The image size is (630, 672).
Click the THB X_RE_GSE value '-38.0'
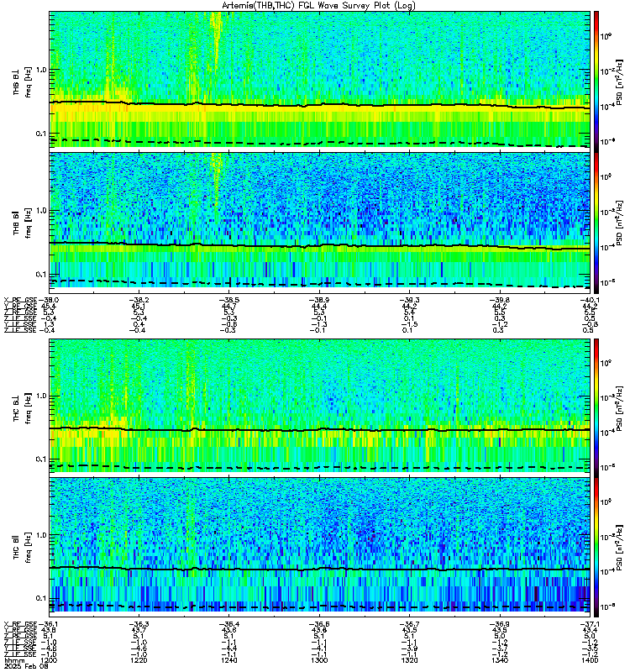coord(49,300)
